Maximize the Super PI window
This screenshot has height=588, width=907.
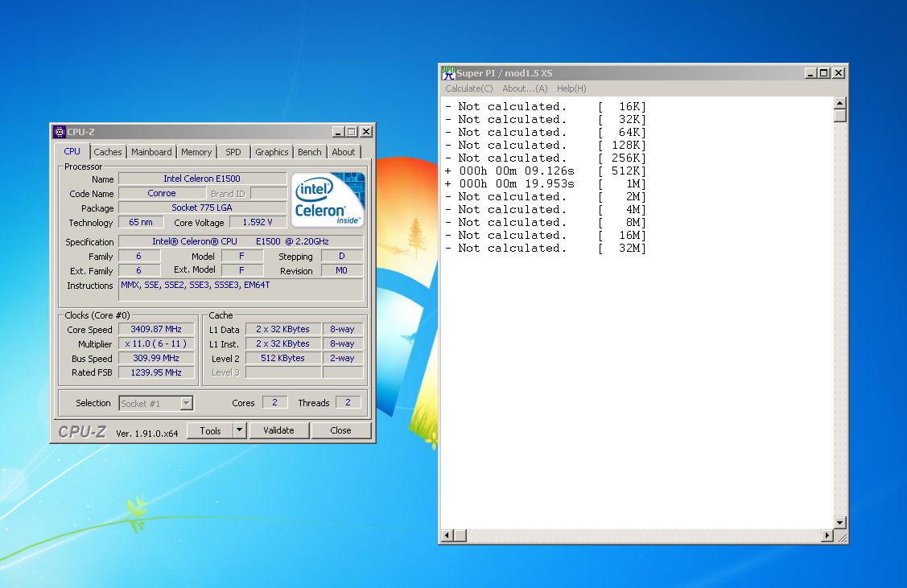824,73
